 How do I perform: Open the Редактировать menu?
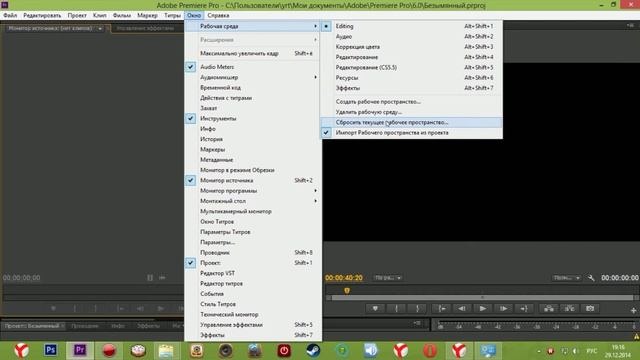point(42,16)
